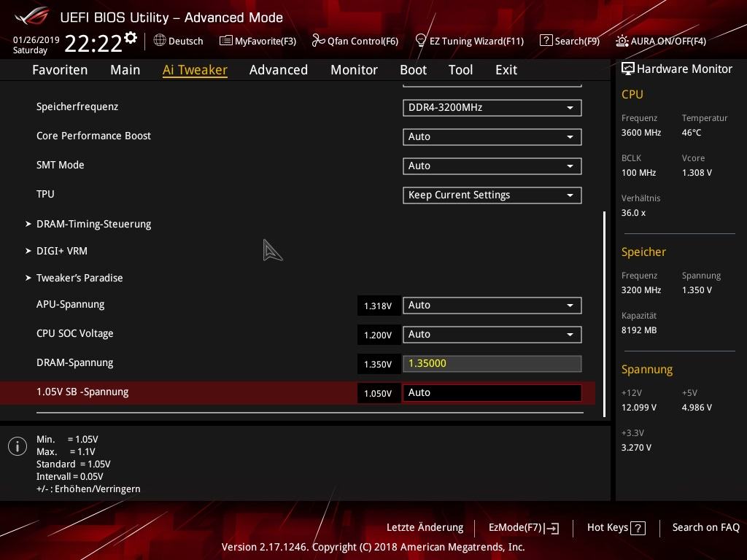Click the Hot Keys question mark icon

[638, 528]
